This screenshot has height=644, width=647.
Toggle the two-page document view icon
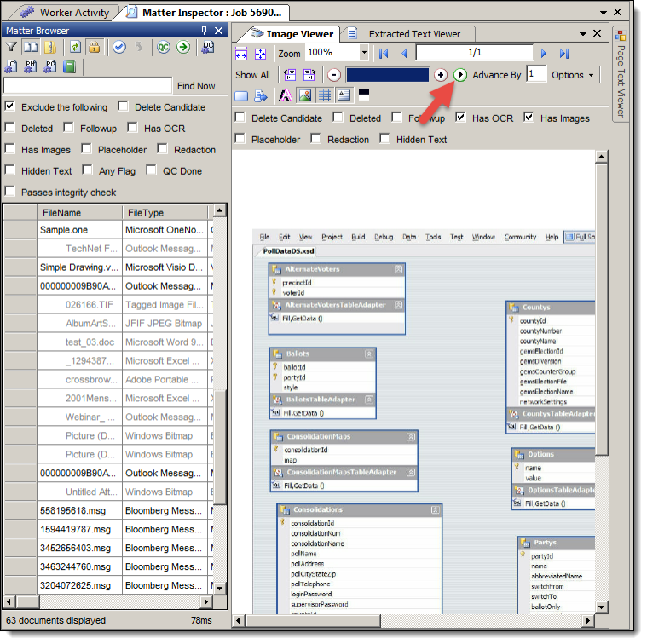click(x=31, y=48)
